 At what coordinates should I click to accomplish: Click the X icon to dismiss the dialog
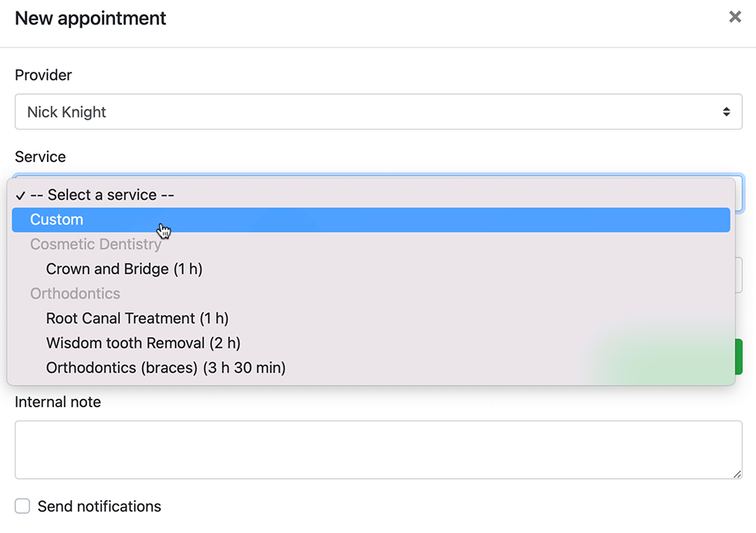[734, 16]
